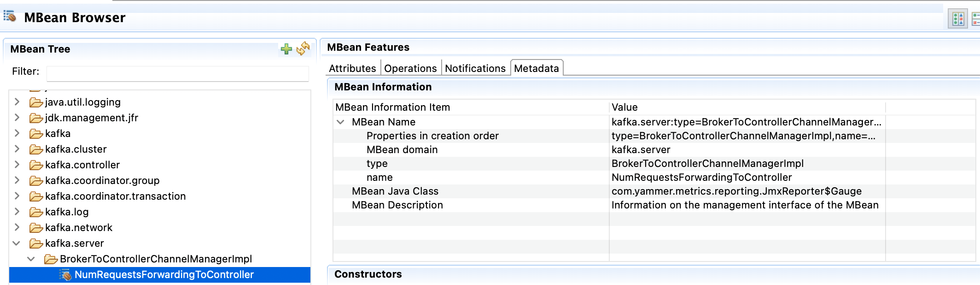
Task: Expand the kafka.controller node
Action: (17, 165)
